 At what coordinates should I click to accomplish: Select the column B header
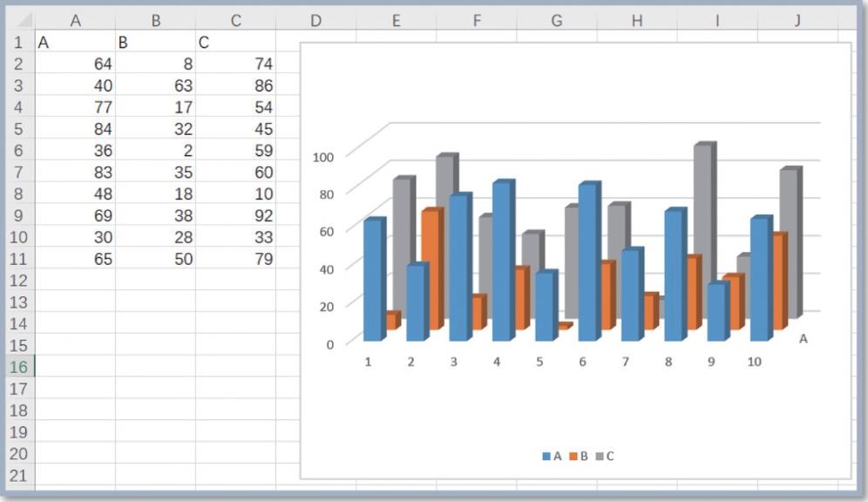pyautogui.click(x=155, y=20)
